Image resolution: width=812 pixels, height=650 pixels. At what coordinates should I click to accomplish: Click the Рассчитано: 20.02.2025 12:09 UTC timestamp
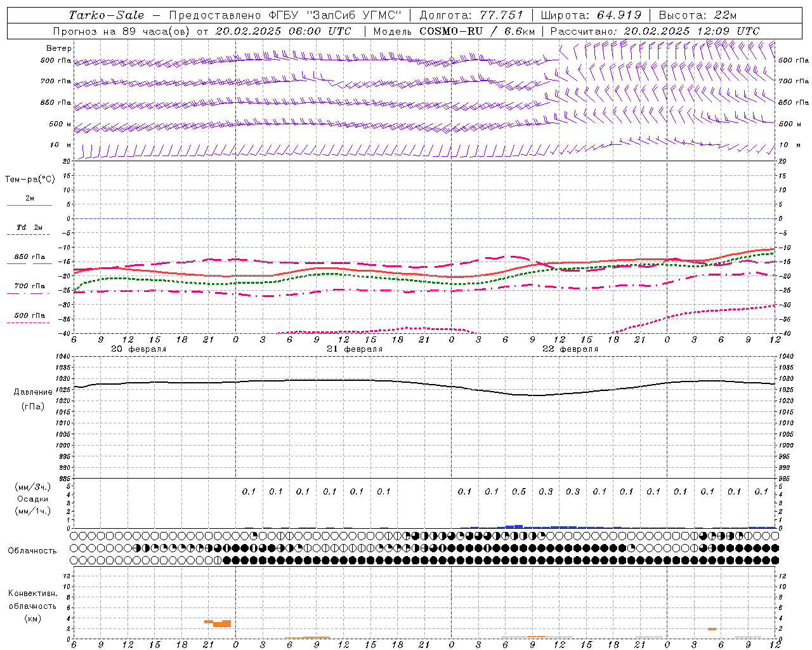coord(655,31)
